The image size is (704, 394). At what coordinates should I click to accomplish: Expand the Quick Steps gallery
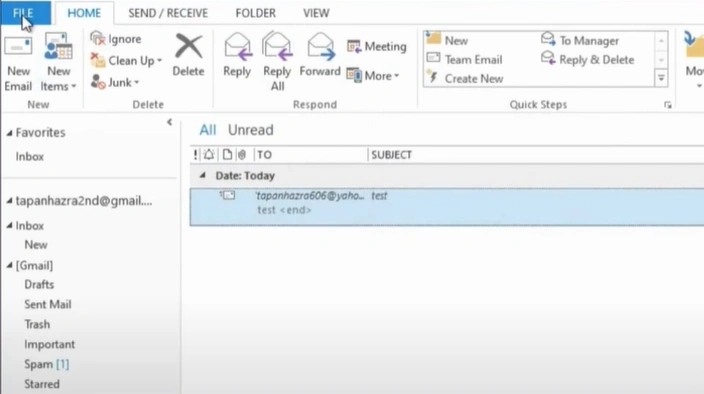pyautogui.click(x=661, y=78)
